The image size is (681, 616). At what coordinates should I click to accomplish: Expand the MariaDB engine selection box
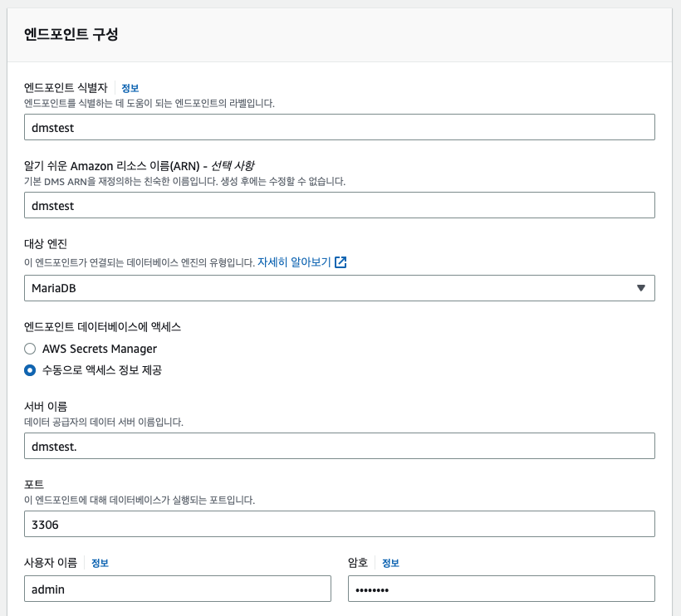[x=339, y=288]
